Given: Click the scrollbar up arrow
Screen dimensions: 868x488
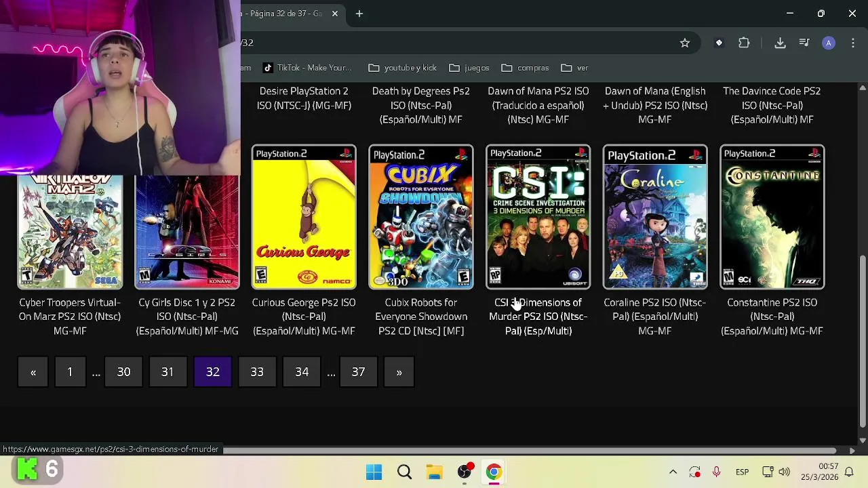Looking at the screenshot, I should [x=863, y=88].
